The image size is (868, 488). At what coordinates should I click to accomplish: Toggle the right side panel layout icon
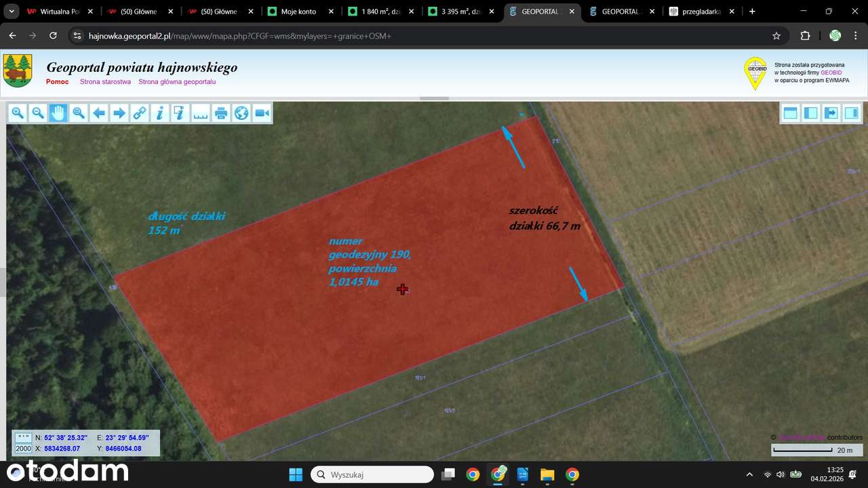coord(851,113)
